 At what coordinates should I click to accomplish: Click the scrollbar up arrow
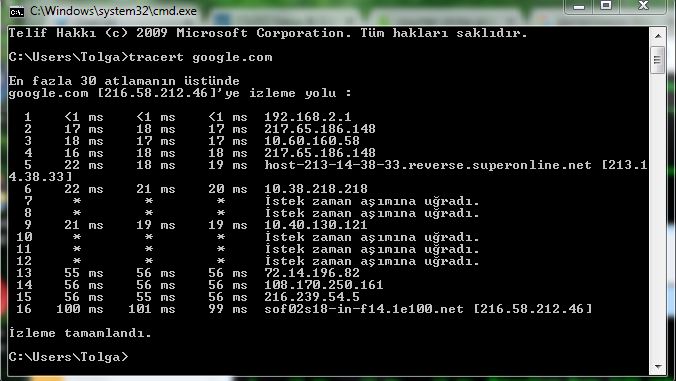click(x=657, y=36)
